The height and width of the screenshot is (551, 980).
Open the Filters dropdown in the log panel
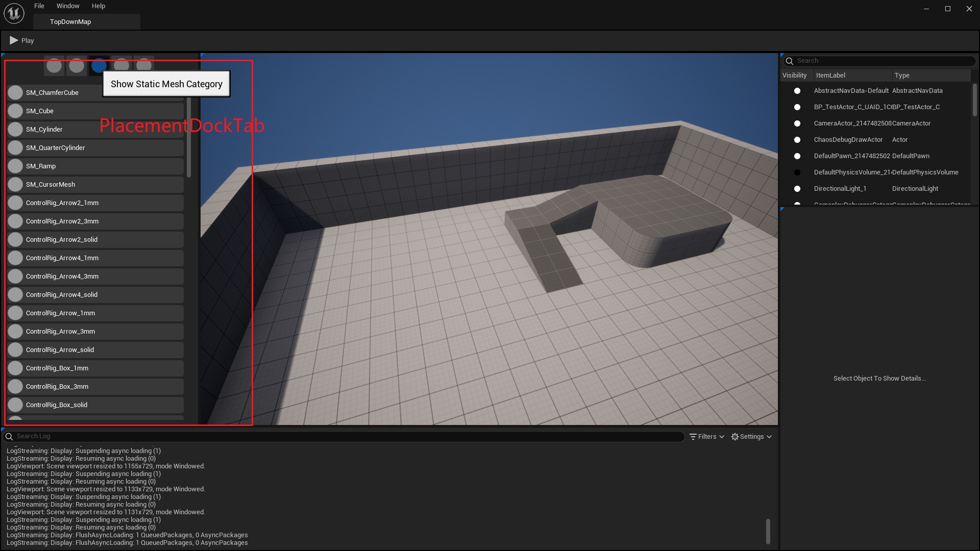706,436
